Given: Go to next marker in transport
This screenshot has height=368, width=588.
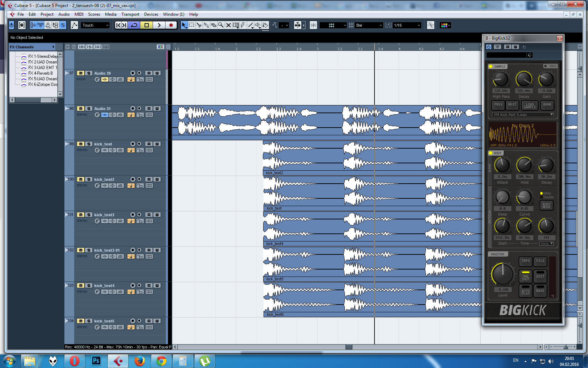Looking at the screenshot, I should point(124,25).
